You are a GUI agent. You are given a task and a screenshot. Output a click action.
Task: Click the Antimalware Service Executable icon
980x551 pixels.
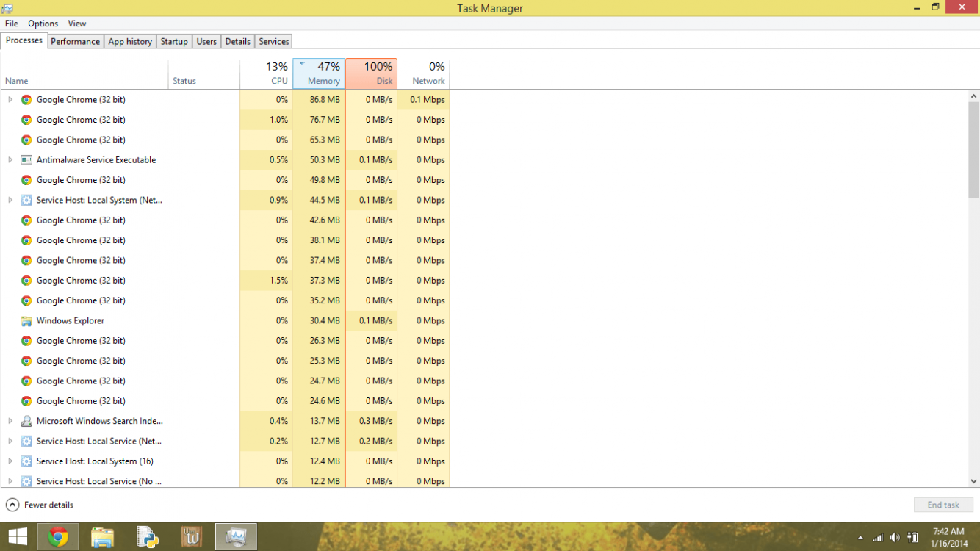coord(26,159)
